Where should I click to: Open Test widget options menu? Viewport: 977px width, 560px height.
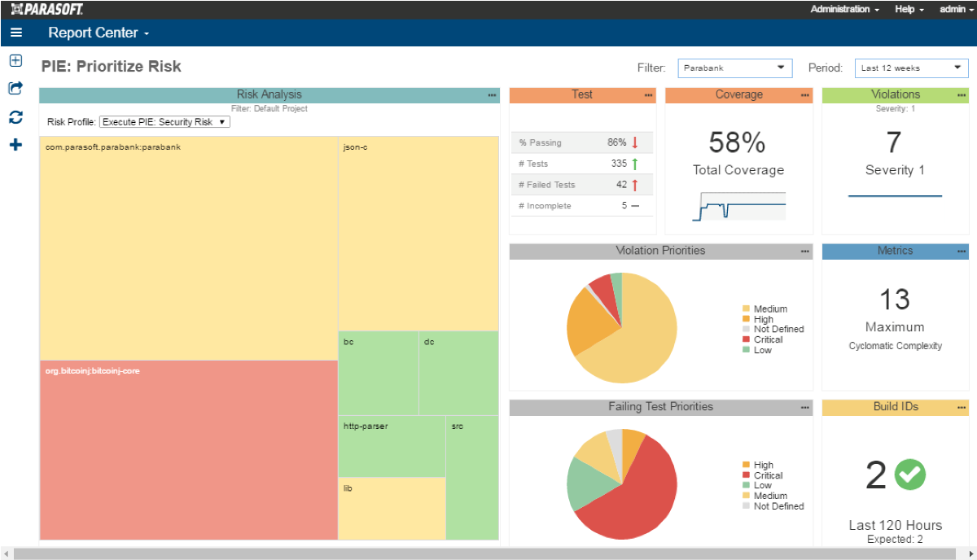(x=648, y=95)
